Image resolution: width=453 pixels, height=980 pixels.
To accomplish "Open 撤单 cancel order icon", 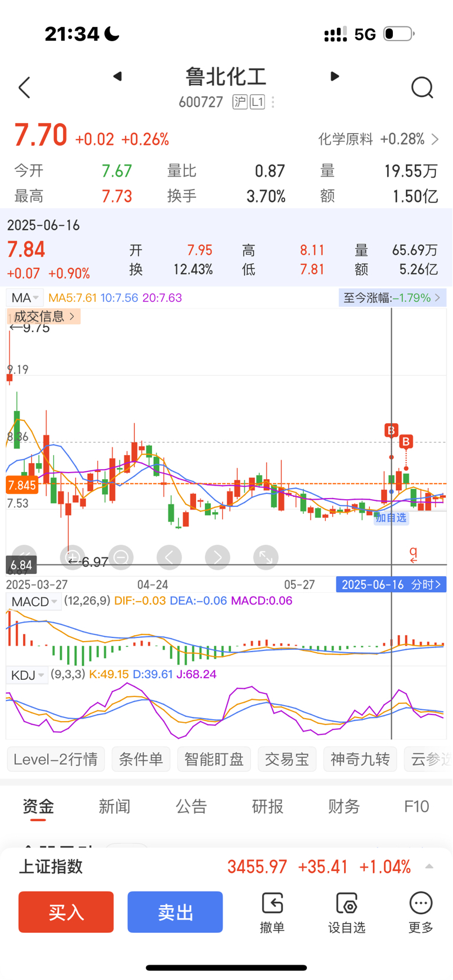I will pos(272,912).
